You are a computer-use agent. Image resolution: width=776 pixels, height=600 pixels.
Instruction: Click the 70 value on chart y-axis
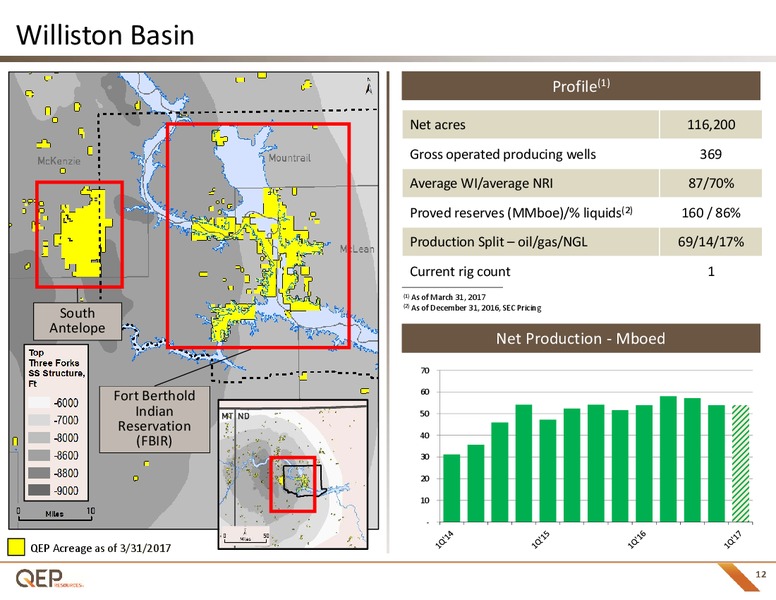pos(425,370)
